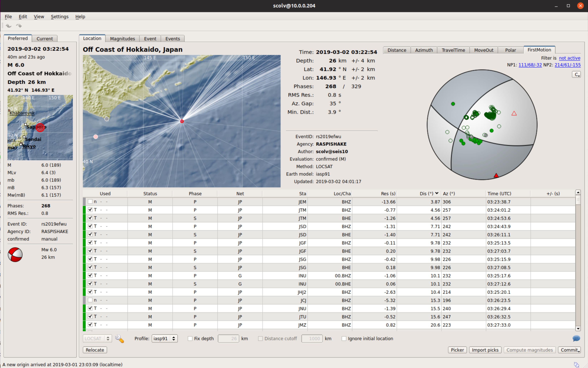Enable the Fix depth checkbox
Image resolution: width=588 pixels, height=368 pixels.
(x=190, y=339)
